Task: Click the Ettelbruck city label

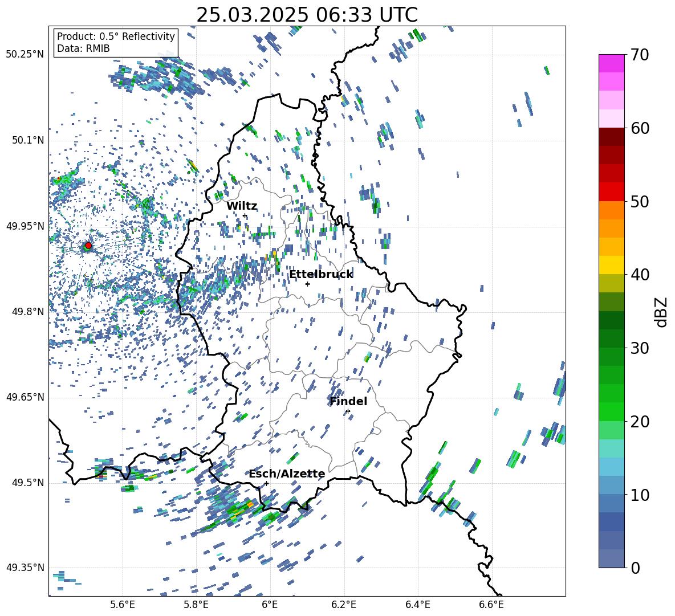Action: pos(321,275)
